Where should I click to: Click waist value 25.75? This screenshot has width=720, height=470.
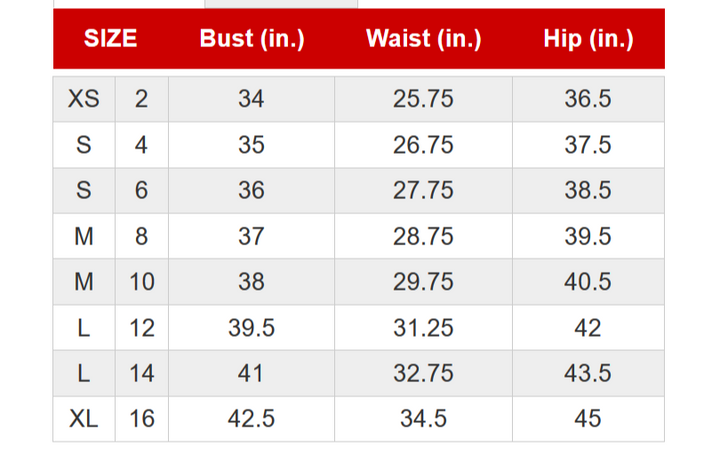pos(423,99)
